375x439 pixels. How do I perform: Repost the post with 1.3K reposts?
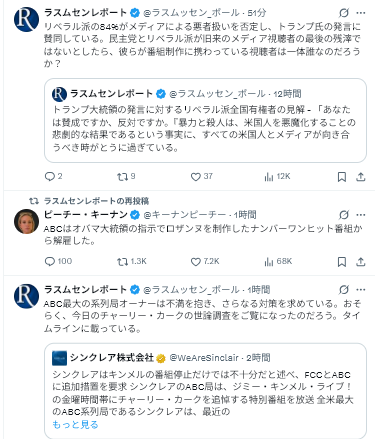click(132, 262)
